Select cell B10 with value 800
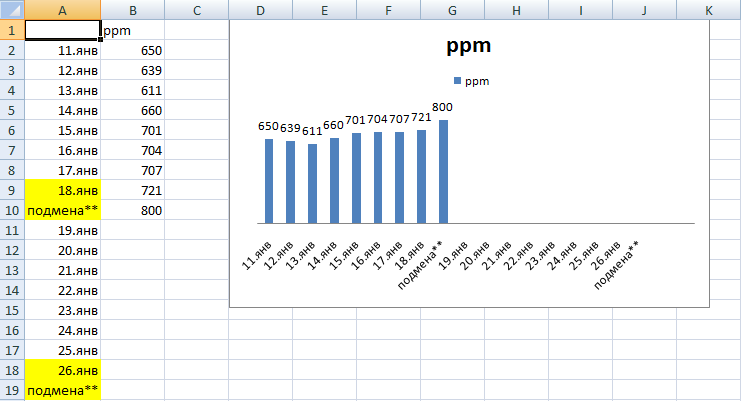 click(x=133, y=210)
